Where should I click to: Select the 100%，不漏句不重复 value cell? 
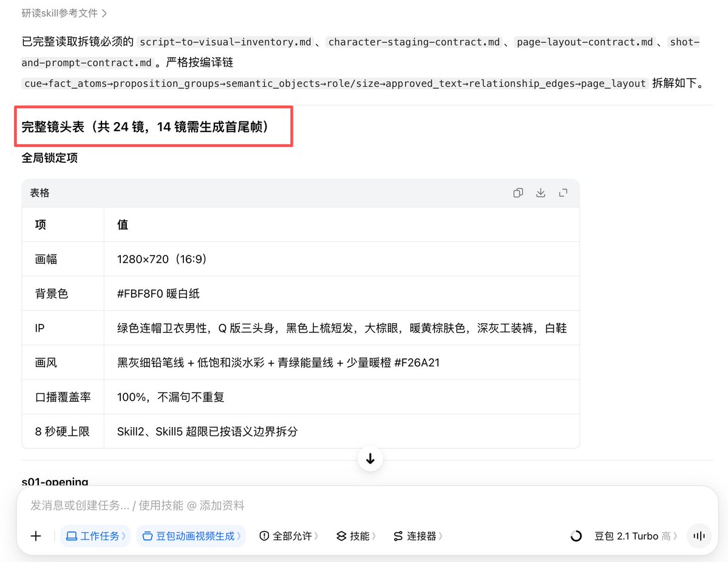[x=342, y=397]
